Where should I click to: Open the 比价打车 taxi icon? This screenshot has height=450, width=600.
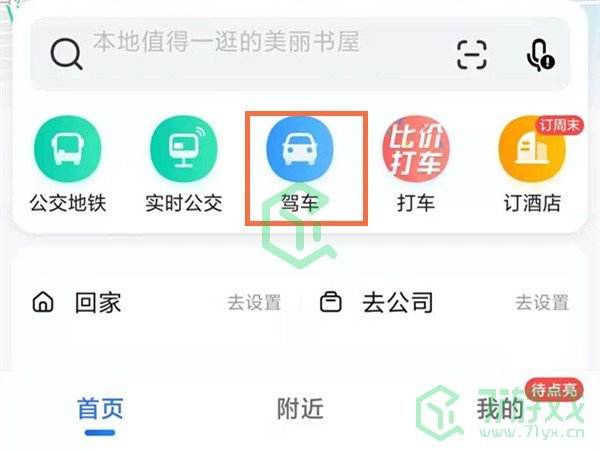[x=416, y=149]
